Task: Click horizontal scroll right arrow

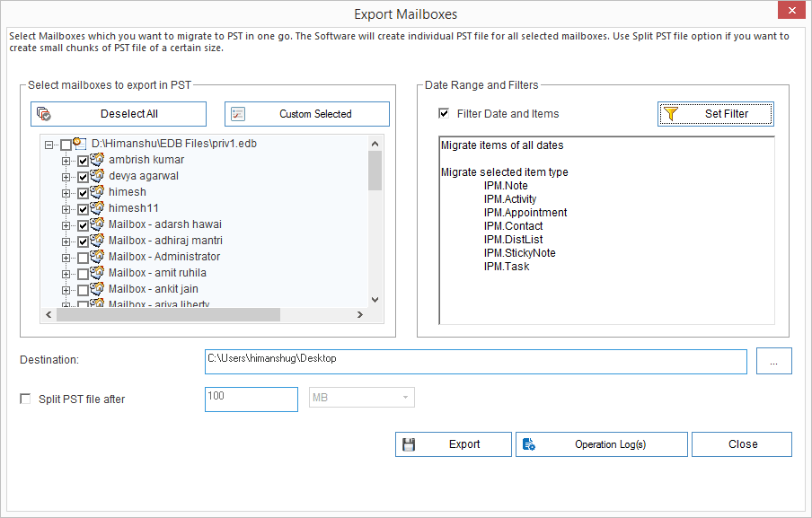Action: 360,314
